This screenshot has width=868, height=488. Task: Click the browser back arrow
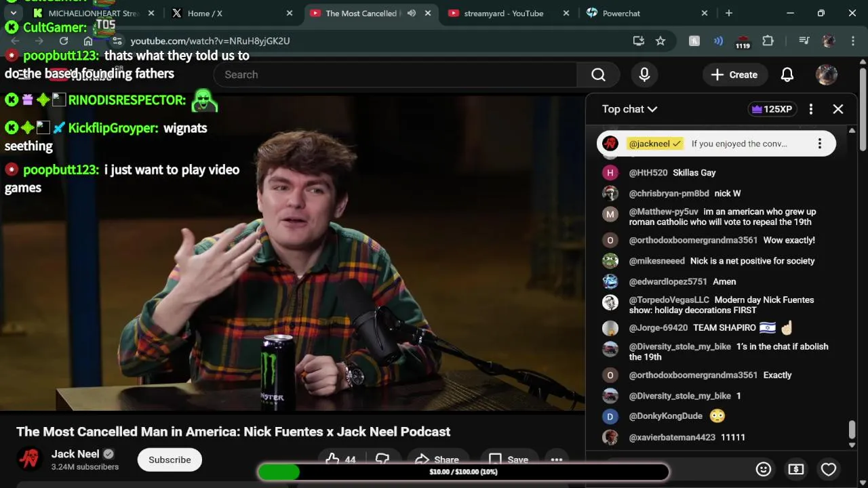[x=15, y=41]
